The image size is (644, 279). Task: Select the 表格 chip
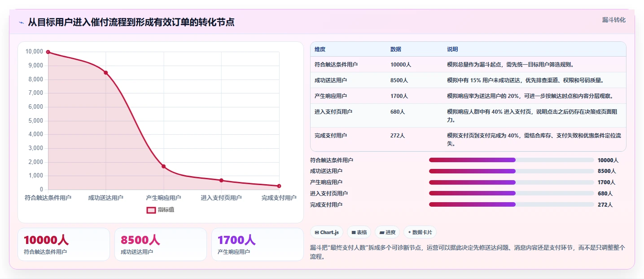(x=359, y=232)
